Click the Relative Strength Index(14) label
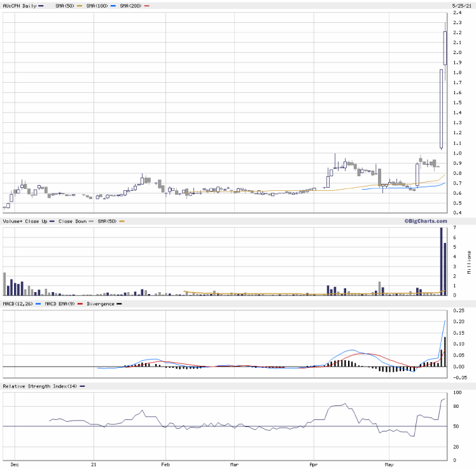This screenshot has height=469, width=476. tap(39, 386)
